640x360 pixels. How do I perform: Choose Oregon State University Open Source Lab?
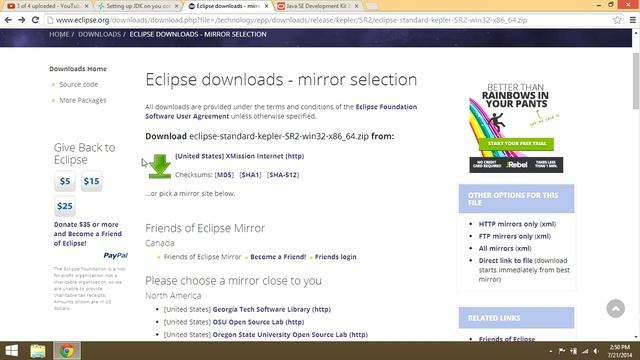290,335
